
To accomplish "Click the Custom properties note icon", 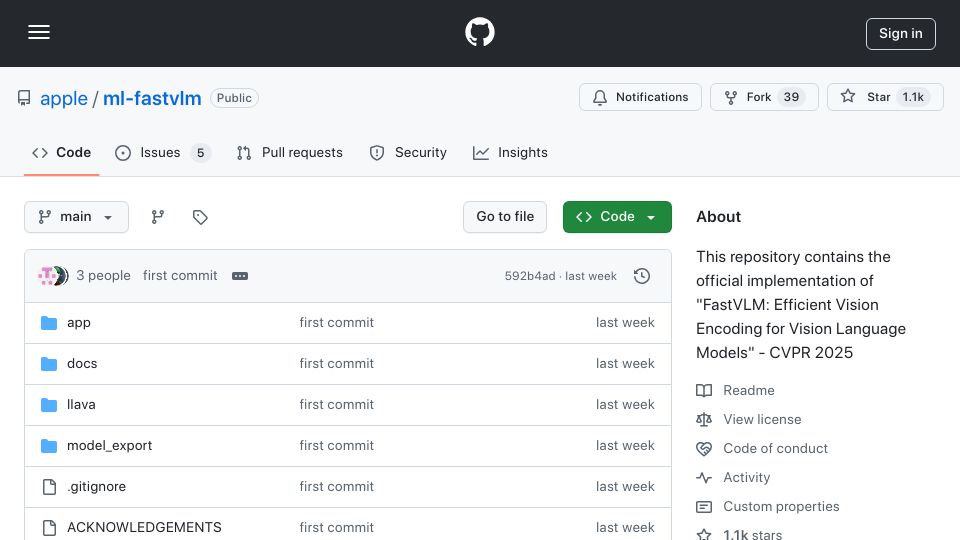I will click(x=704, y=507).
